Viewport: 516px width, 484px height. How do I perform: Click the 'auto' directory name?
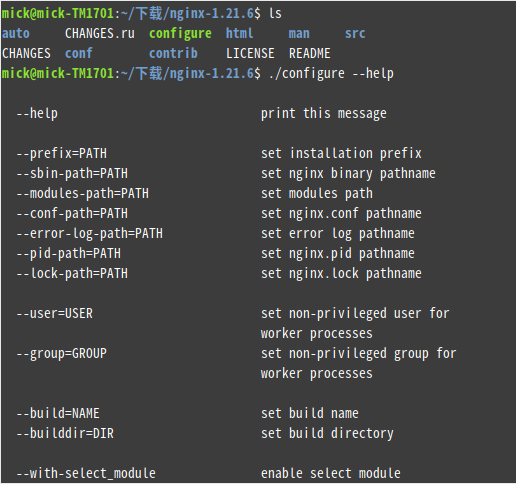(x=16, y=34)
